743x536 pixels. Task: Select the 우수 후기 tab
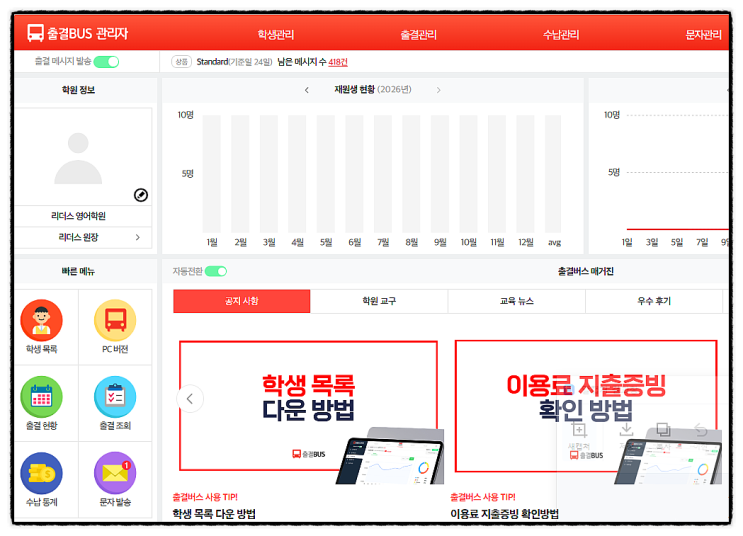[x=654, y=301]
